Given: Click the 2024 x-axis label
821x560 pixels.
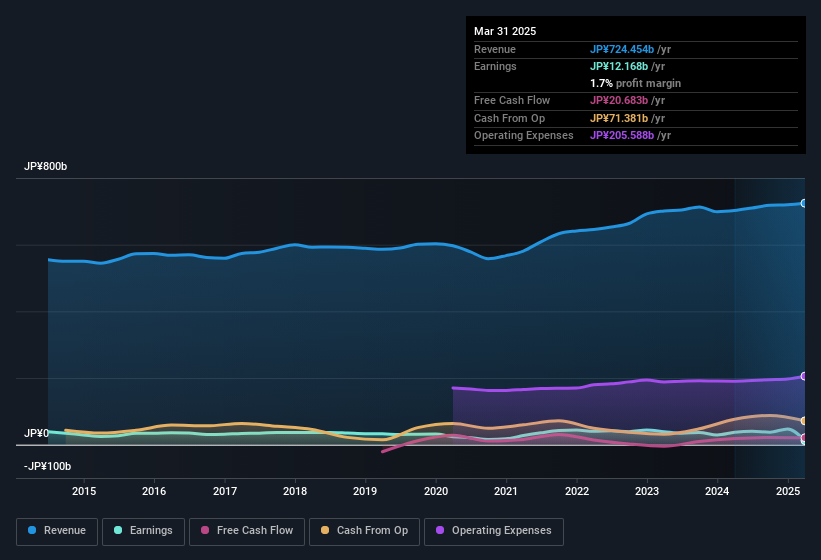Looking at the screenshot, I should (x=717, y=491).
